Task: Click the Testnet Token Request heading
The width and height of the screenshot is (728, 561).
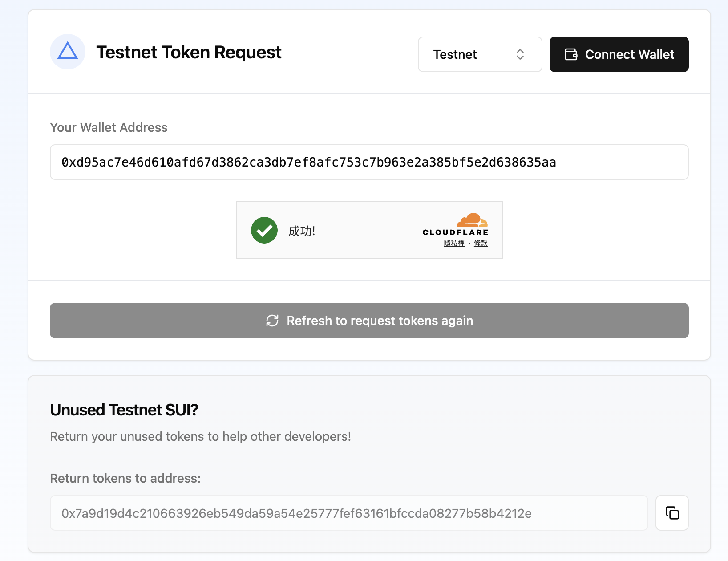Action: point(189,52)
